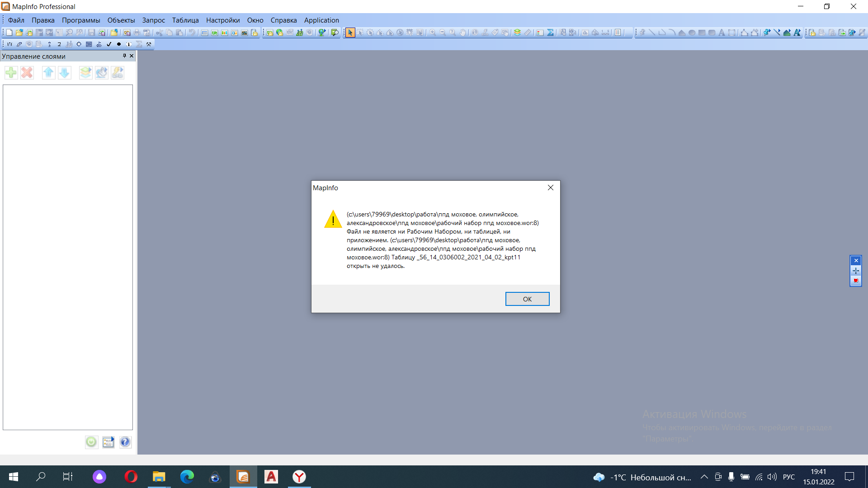
Task: Open Yandex Browser from the taskbar
Action: [x=299, y=477]
